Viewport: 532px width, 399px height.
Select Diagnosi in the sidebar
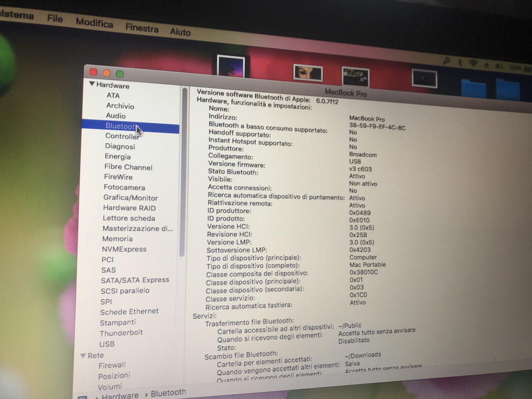point(120,146)
